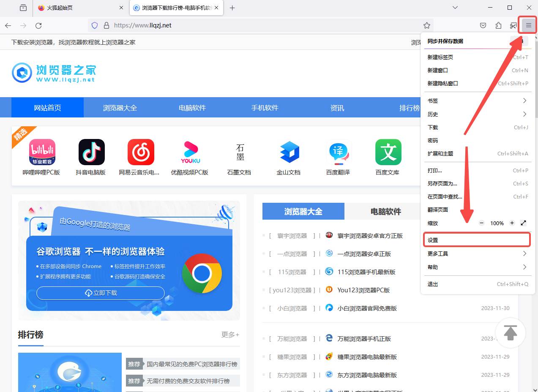
Task: Open 国内最常见的免费PC浏览器排行榜 link
Action: coord(192,364)
